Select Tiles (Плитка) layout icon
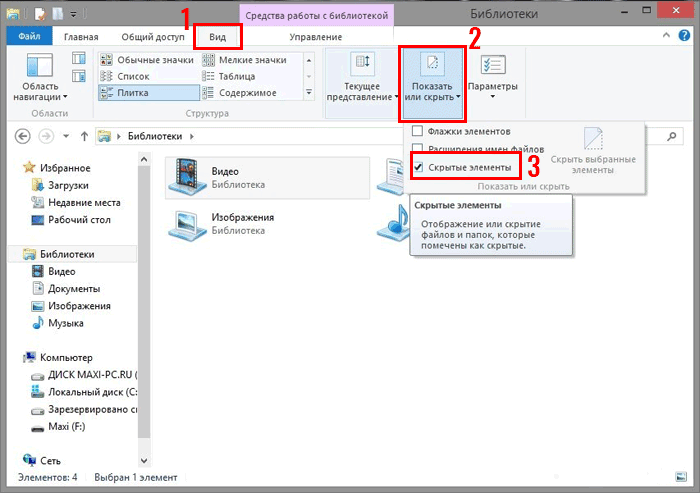This screenshot has height=493, width=700. tap(108, 92)
